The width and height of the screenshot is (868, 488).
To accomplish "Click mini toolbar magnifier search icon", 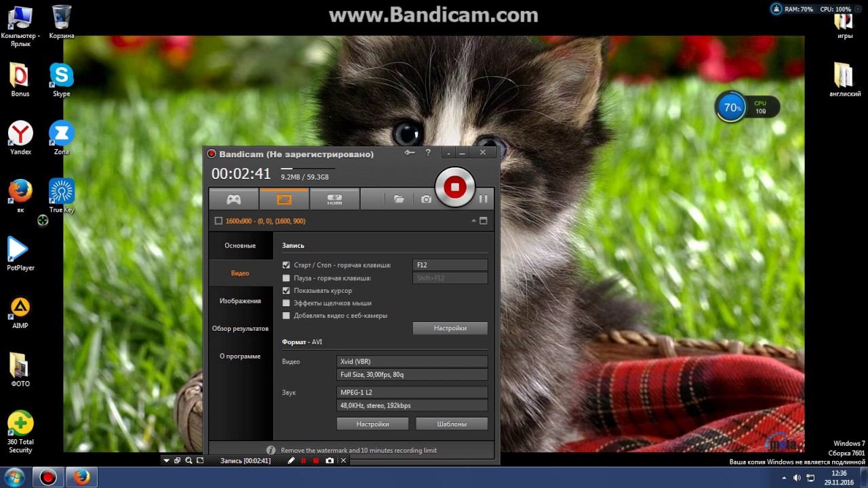I will pos(189,461).
